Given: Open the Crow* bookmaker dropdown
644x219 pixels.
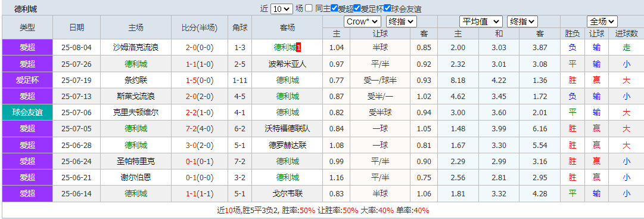Looking at the screenshot, I should [363, 22].
